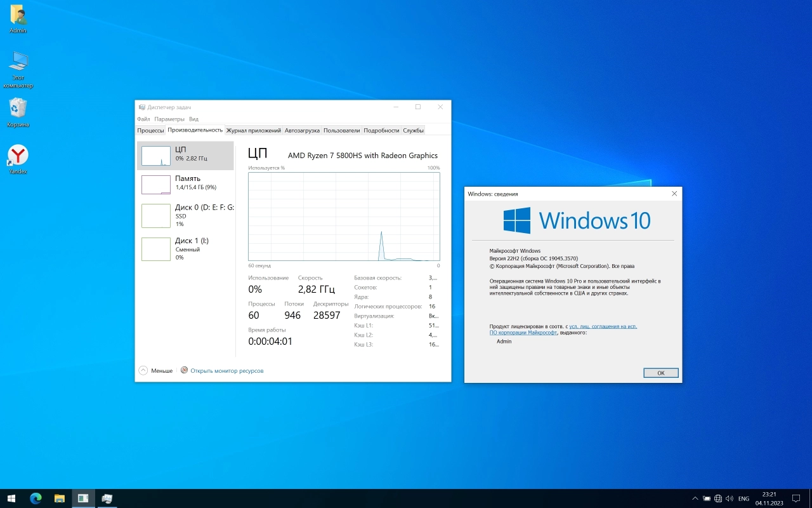Minimize the Task Manager window

coord(396,107)
